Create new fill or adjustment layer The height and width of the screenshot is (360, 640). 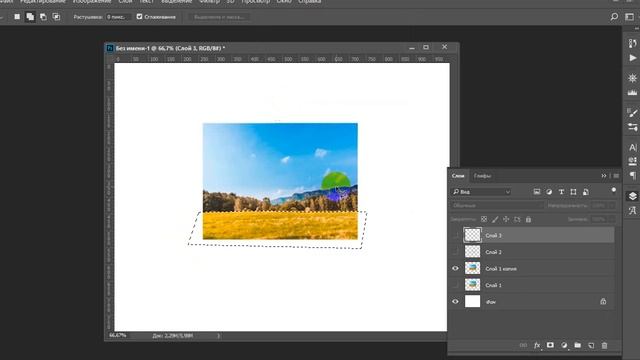click(x=564, y=345)
